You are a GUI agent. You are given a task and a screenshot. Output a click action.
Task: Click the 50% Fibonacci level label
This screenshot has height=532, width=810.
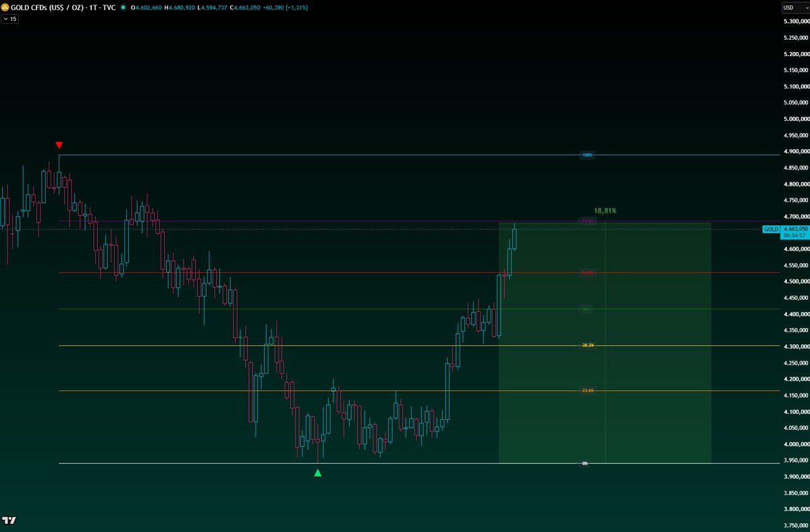[x=587, y=309]
